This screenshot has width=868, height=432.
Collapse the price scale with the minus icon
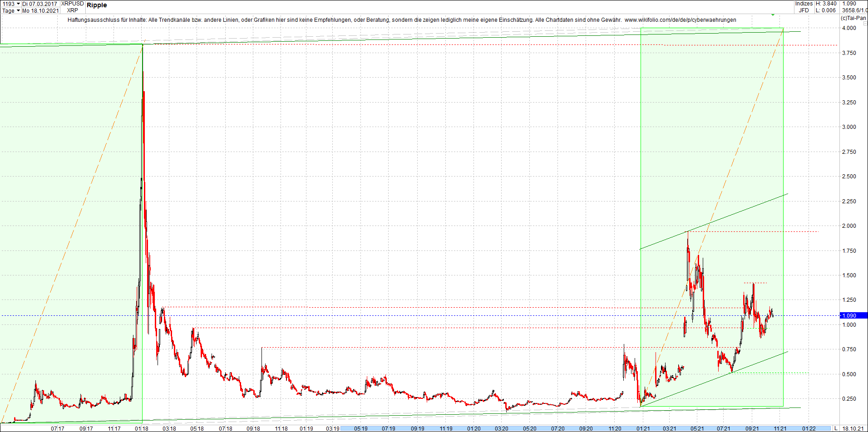click(x=865, y=23)
